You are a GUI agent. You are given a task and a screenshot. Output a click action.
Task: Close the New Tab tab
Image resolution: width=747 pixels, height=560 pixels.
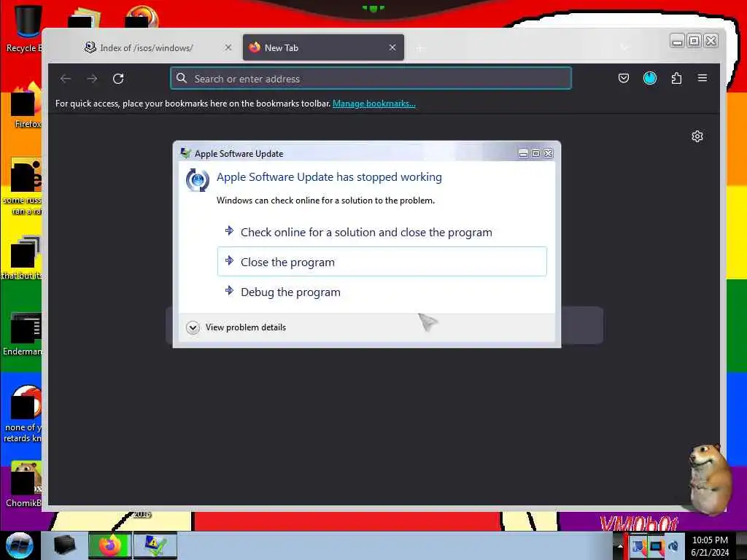(x=392, y=47)
